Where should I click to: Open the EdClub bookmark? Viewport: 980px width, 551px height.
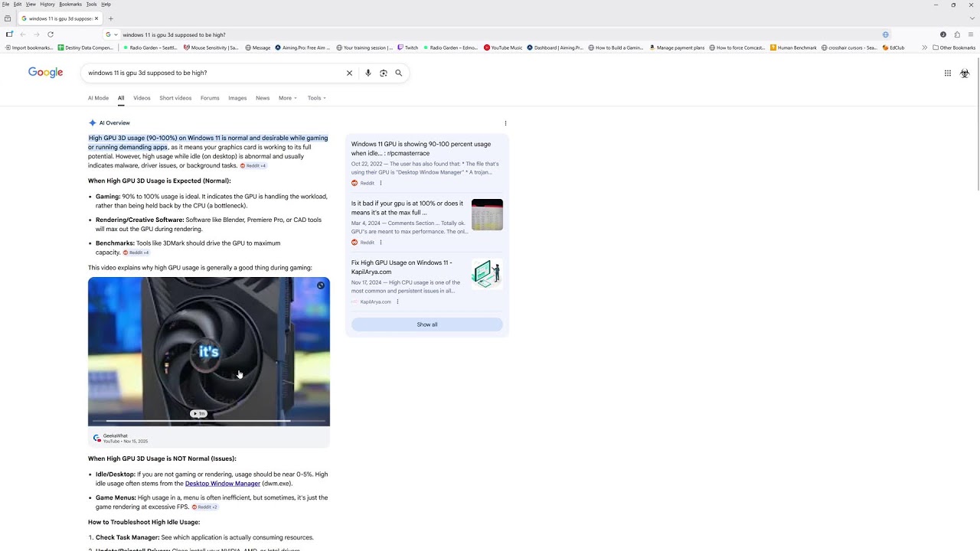[x=893, y=47]
